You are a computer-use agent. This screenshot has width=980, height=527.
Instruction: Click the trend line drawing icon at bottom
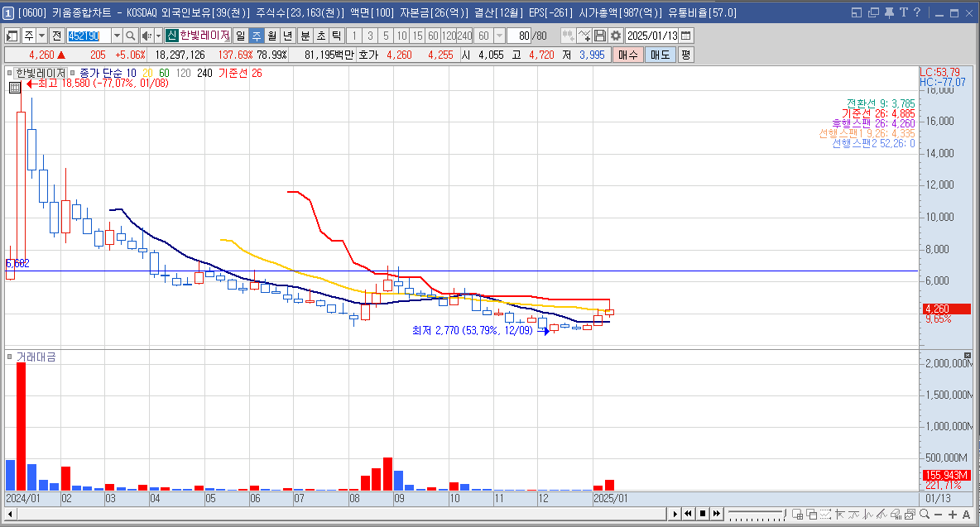882,514
